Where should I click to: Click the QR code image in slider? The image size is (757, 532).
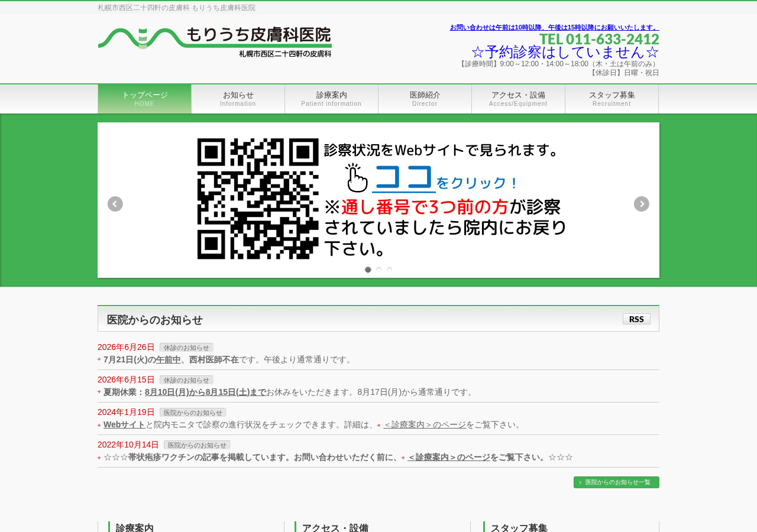[x=258, y=199]
